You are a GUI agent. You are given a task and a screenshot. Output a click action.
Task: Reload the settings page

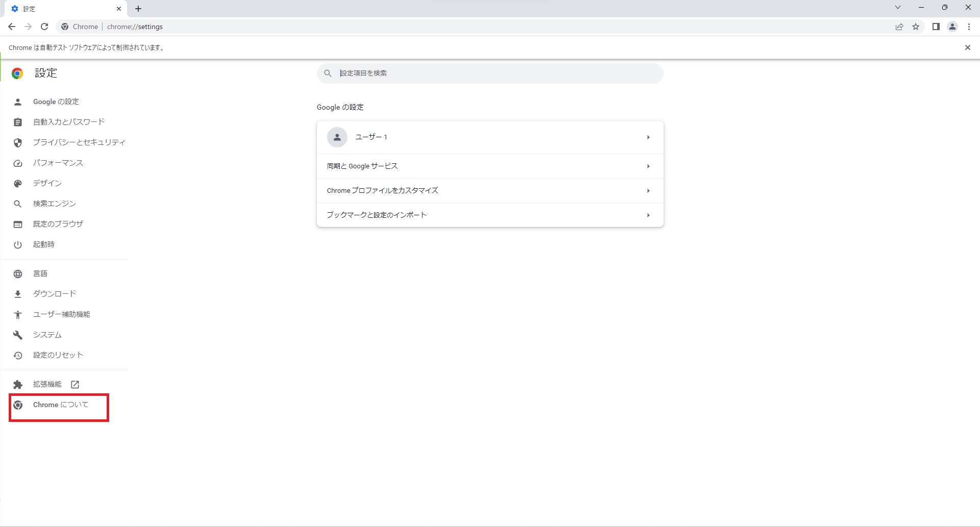(44, 27)
